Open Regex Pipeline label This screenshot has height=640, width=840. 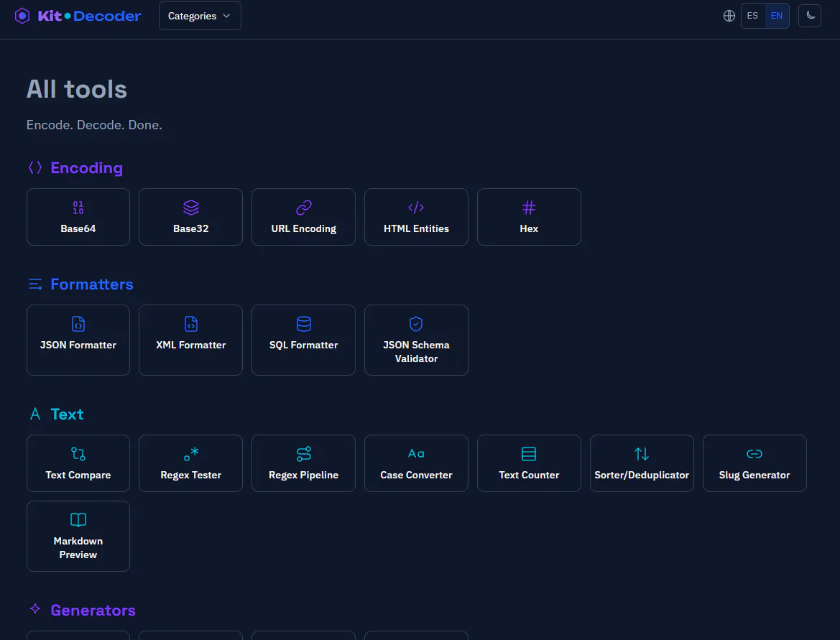[x=304, y=475]
